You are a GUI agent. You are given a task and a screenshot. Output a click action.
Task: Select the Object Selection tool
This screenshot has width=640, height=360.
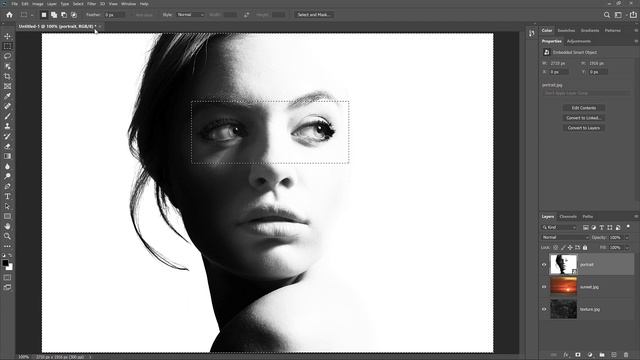[7, 66]
